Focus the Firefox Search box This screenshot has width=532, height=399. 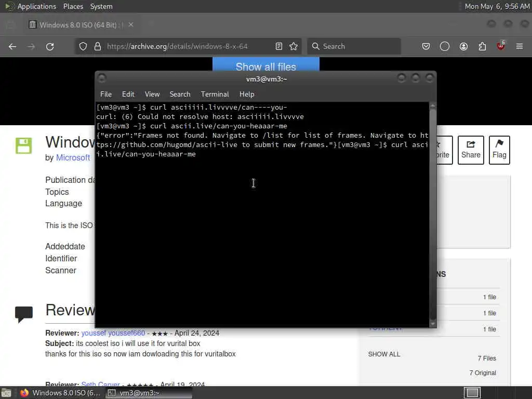[x=354, y=46]
